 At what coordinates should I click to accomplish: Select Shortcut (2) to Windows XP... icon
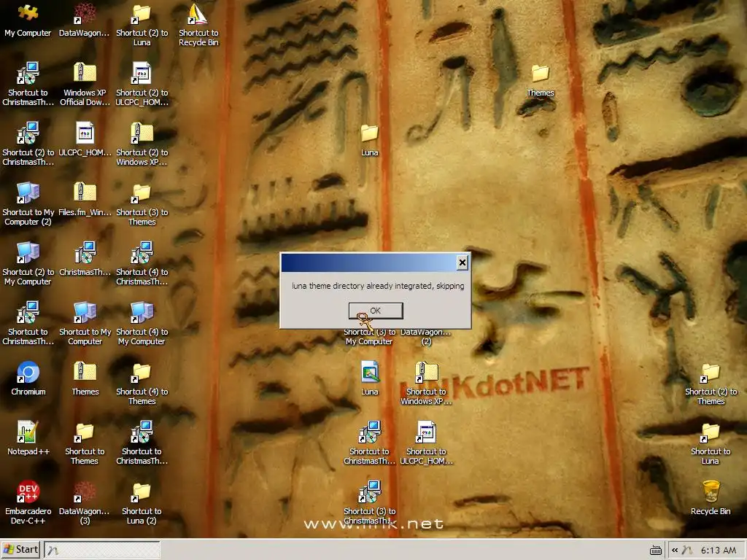pyautogui.click(x=142, y=144)
